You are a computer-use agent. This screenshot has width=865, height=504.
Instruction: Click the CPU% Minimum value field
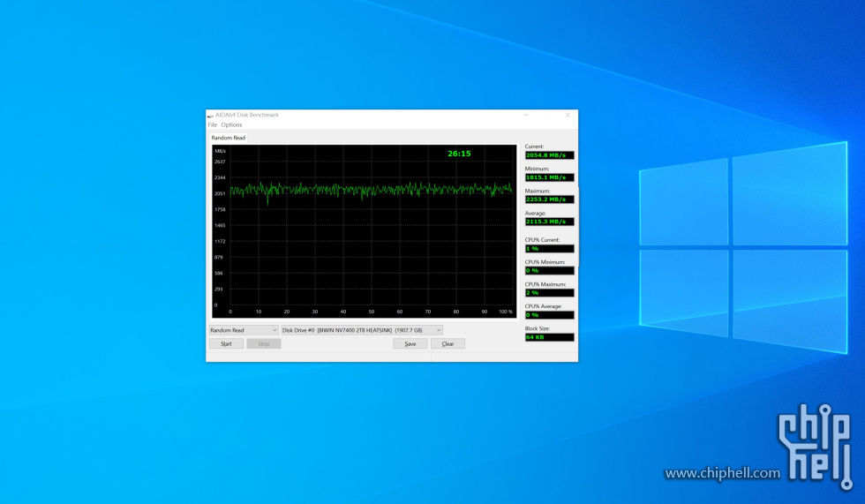pos(549,271)
